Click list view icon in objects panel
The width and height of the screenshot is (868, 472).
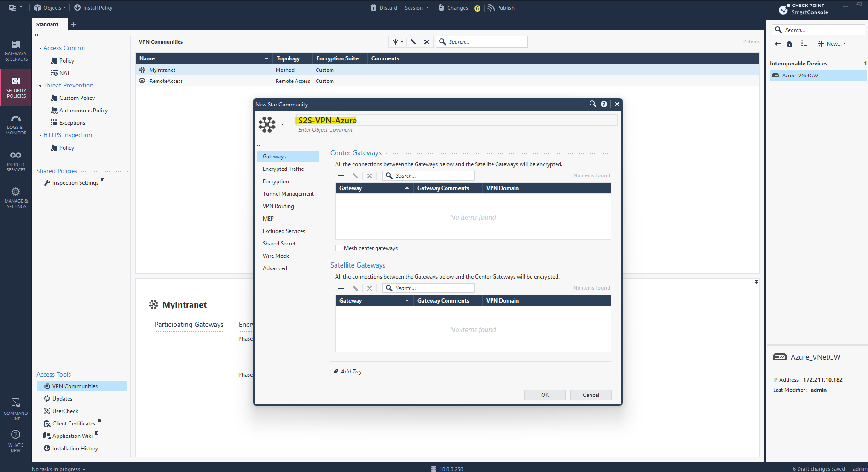coord(804,44)
